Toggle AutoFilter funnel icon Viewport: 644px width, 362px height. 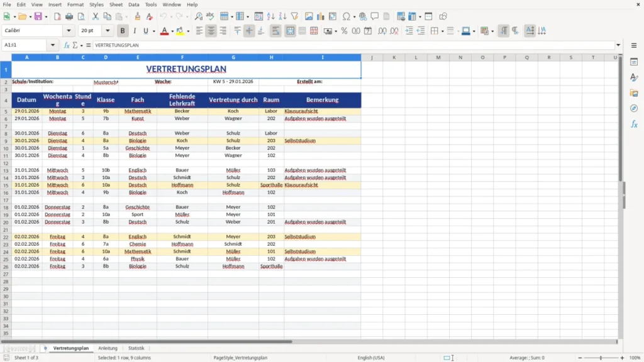pyautogui.click(x=294, y=16)
